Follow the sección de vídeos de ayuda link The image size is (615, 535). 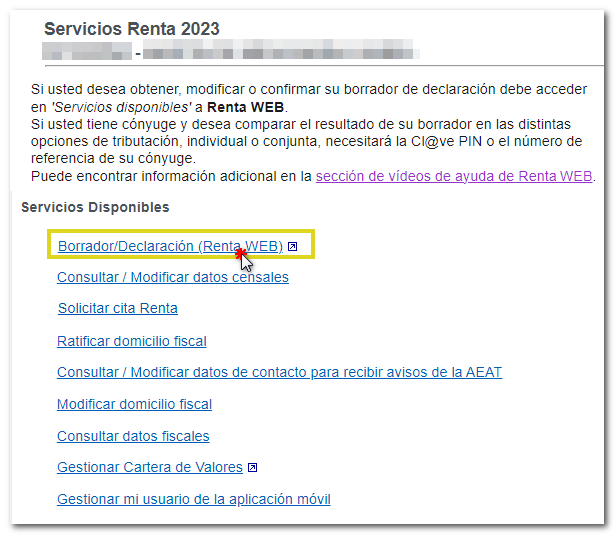454,177
